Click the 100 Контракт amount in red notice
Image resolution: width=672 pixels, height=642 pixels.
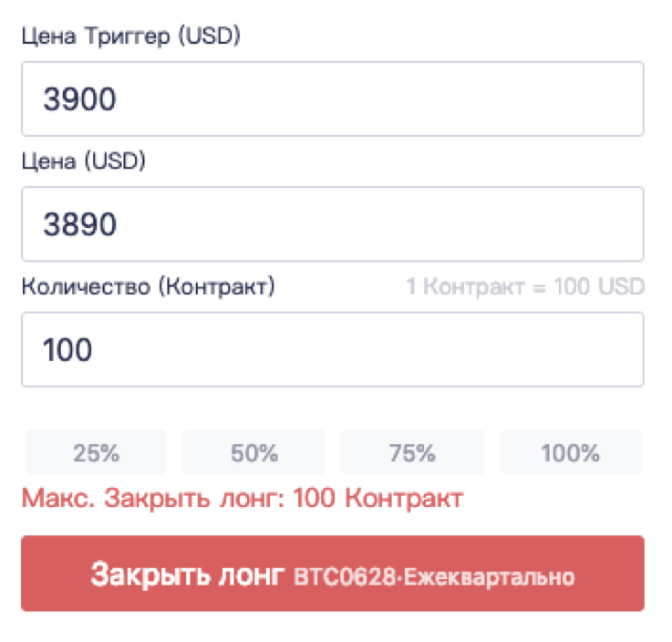coord(378,499)
